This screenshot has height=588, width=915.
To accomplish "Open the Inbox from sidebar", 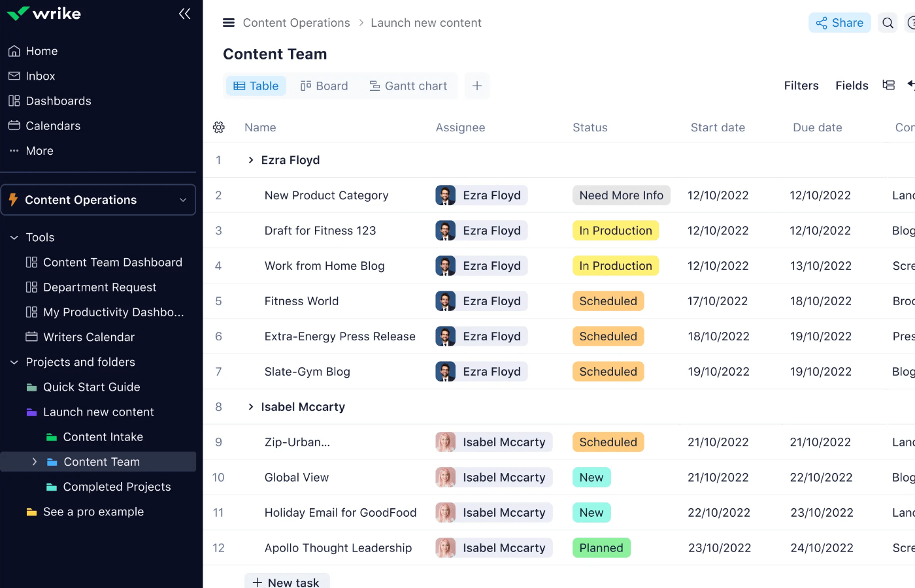I will (40, 76).
